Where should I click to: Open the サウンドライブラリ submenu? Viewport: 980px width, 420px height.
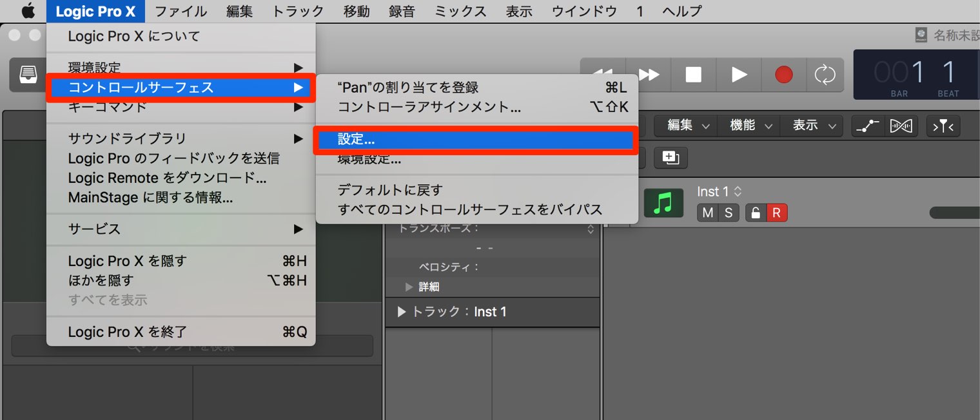pyautogui.click(x=181, y=138)
